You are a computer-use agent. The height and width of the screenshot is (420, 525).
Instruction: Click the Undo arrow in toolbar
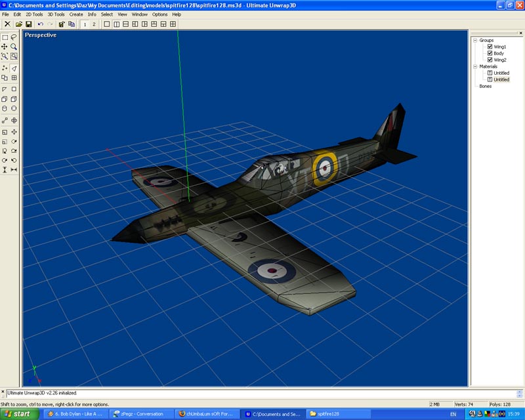click(x=41, y=24)
